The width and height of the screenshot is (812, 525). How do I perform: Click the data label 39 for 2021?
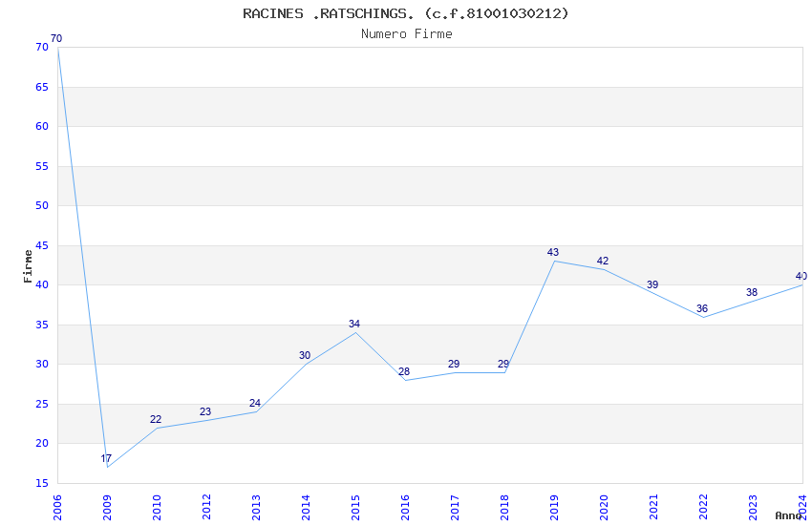point(652,285)
